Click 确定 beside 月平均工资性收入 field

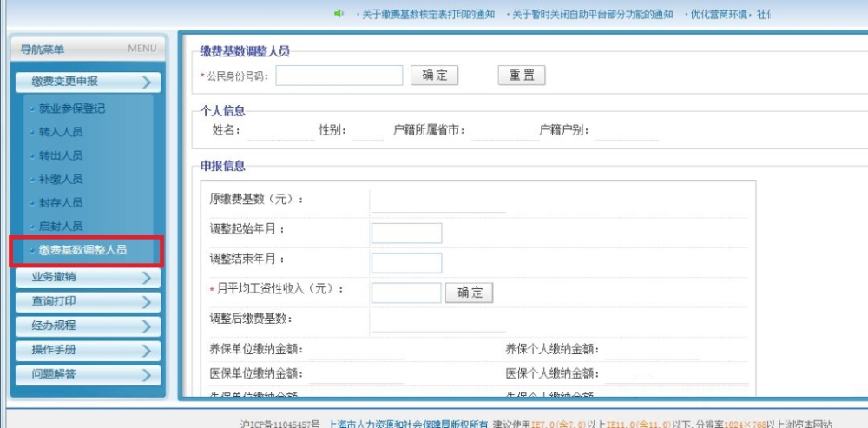(469, 293)
